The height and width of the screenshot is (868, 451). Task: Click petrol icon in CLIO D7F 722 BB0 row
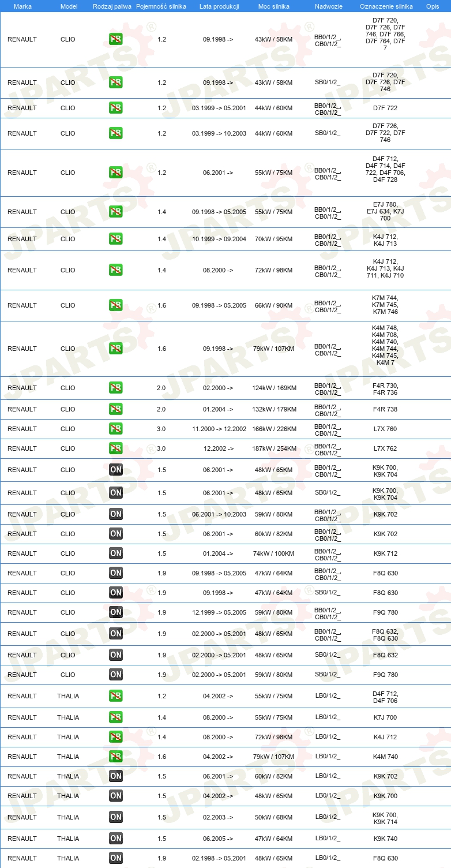click(x=116, y=108)
